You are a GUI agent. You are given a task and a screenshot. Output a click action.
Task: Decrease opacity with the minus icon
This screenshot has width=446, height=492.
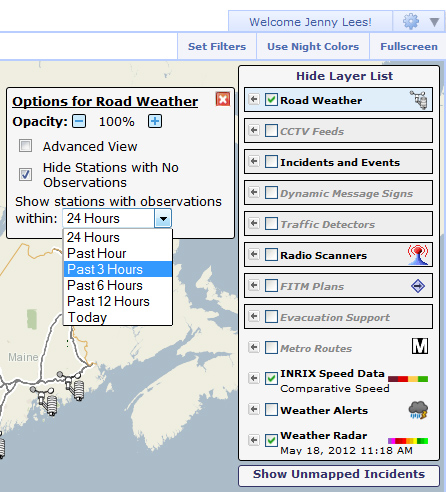(x=79, y=121)
